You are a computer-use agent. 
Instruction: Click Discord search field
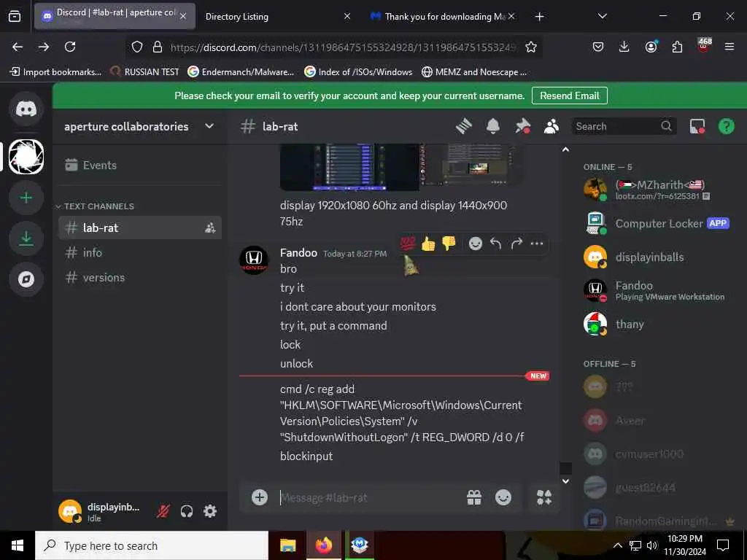pos(624,126)
